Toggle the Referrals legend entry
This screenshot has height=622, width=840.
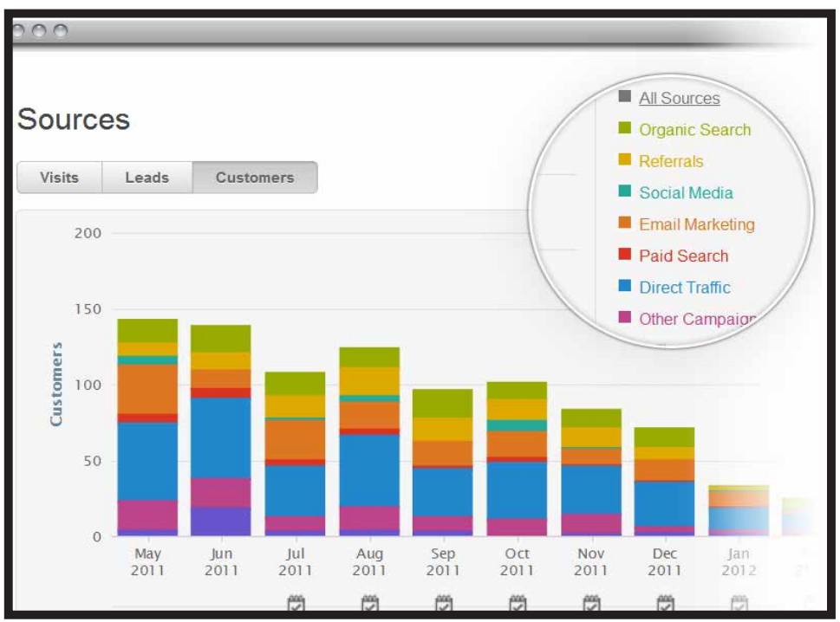[671, 161]
